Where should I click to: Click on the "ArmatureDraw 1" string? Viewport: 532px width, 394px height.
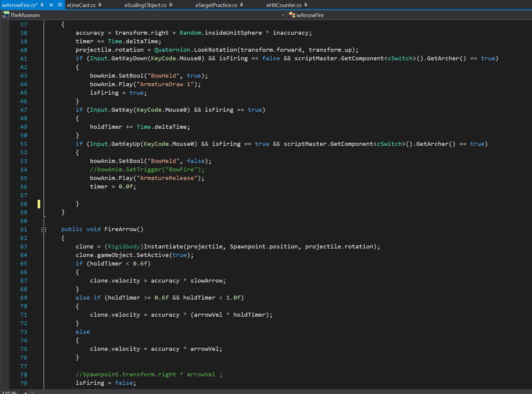[165, 84]
